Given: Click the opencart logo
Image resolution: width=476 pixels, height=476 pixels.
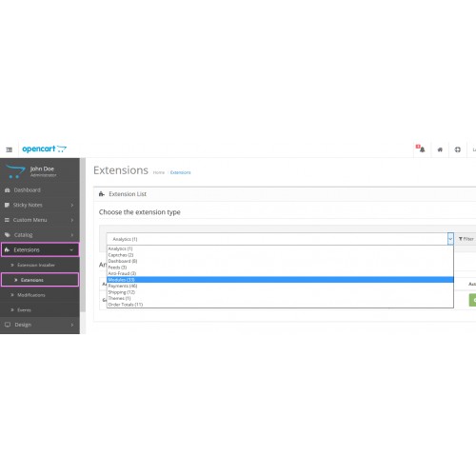Looking at the screenshot, I should click(44, 149).
